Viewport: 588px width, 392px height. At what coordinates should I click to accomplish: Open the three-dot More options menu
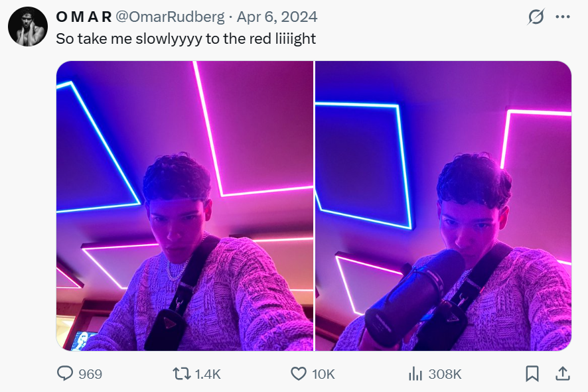(x=562, y=17)
